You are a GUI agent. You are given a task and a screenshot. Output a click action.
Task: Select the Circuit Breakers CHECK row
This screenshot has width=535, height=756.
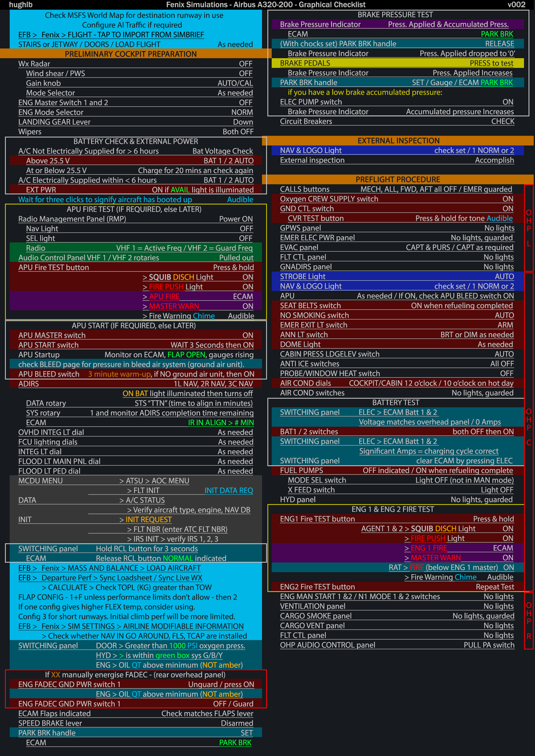[x=397, y=121]
